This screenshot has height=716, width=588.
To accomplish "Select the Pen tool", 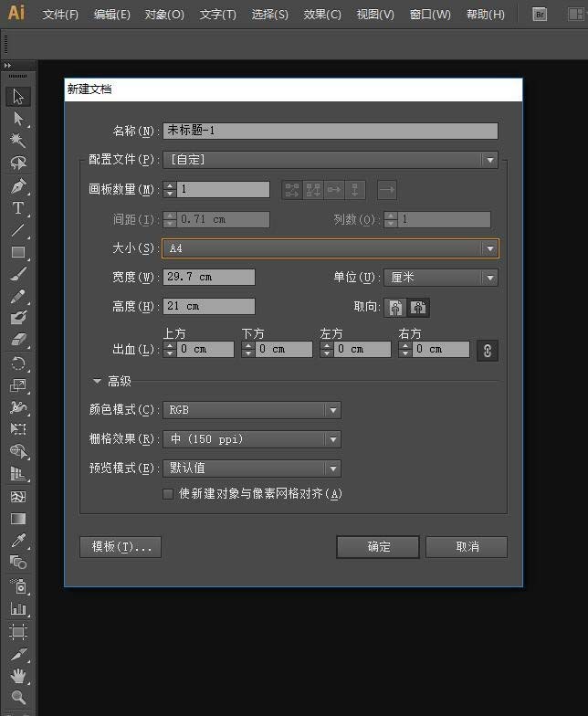I will coord(18,186).
